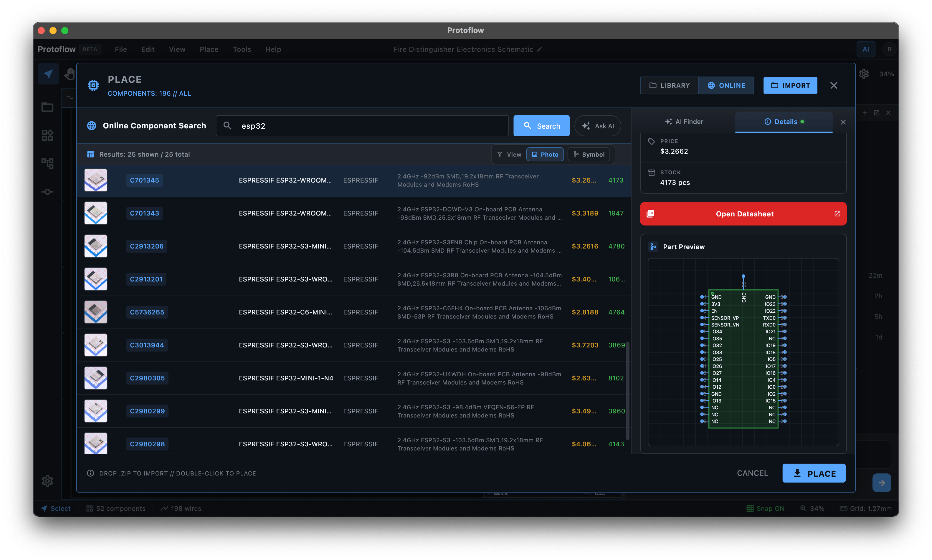Switch source to LIBRARY
932x560 pixels.
pos(669,85)
